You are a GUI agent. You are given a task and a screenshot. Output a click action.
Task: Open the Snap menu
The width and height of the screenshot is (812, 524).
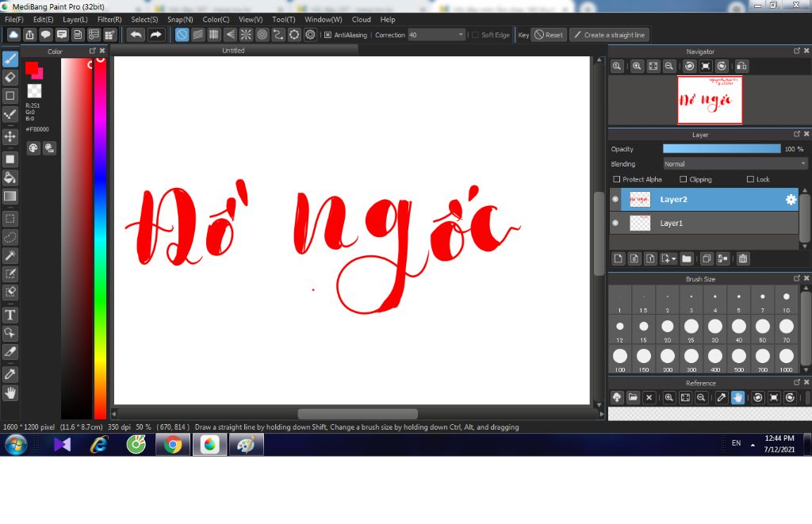[x=180, y=19]
